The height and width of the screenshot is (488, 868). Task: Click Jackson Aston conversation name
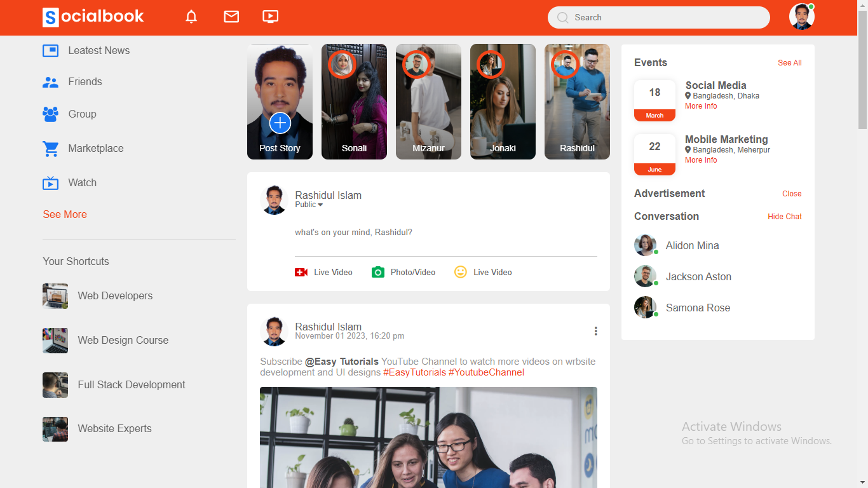click(x=698, y=276)
